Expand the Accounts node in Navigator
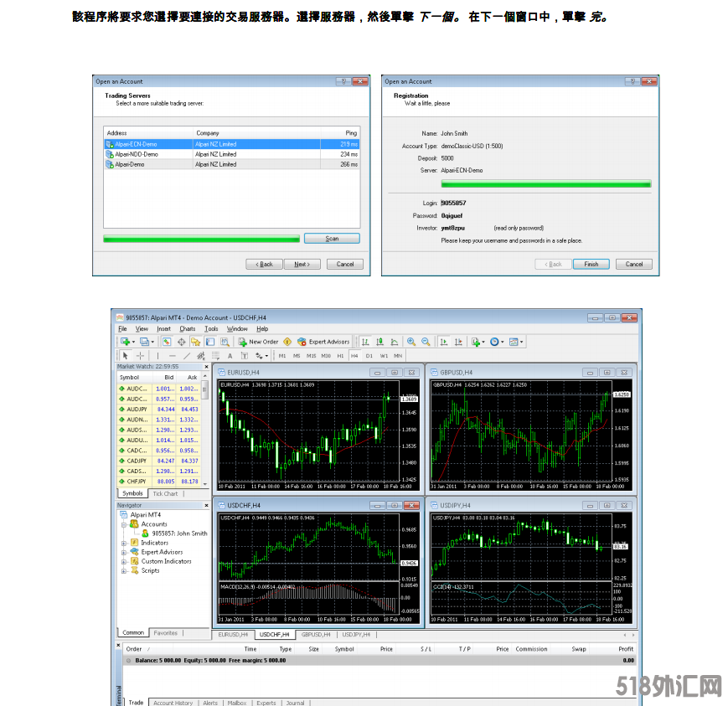This screenshot has width=728, height=706. point(124,525)
